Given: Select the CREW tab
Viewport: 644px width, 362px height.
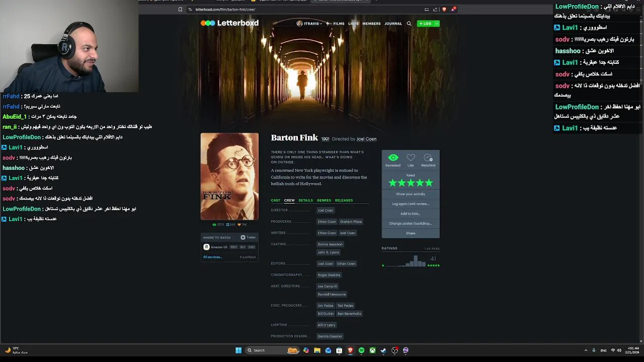Looking at the screenshot, I should [289, 200].
